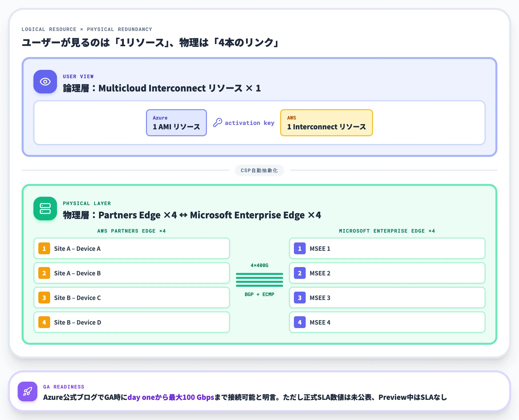This screenshot has height=420, width=519.
Task: Click the eye icon beside USER VIEW
Action: [45, 82]
